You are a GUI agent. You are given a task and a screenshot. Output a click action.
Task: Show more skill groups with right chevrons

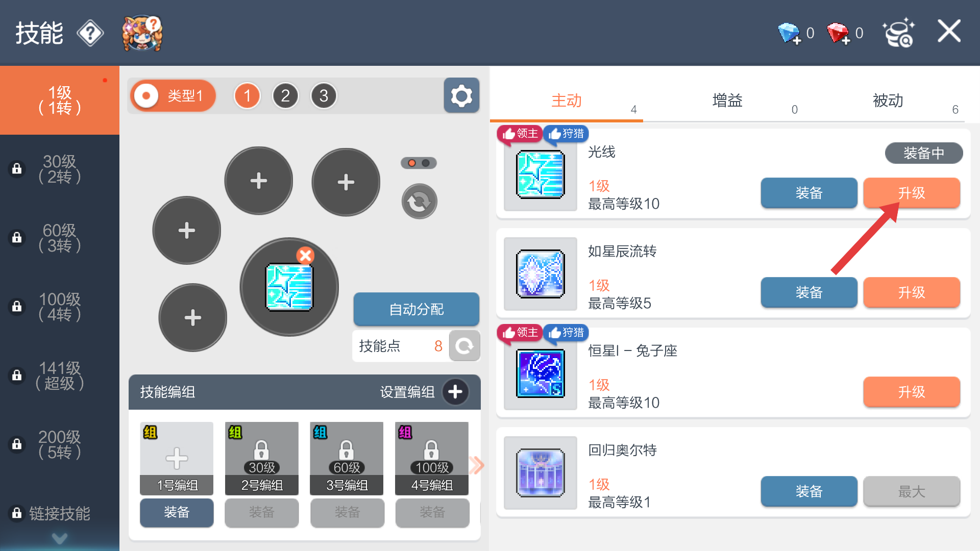click(x=476, y=465)
